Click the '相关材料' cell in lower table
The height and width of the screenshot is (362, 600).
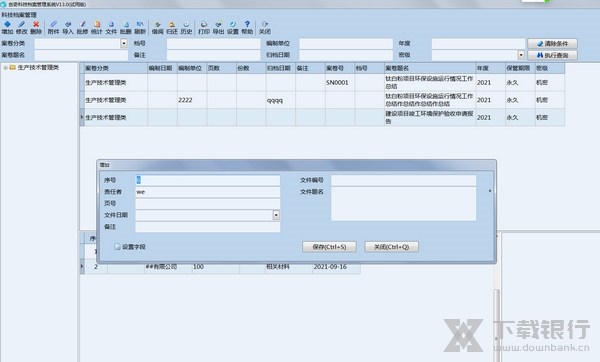coord(289,267)
